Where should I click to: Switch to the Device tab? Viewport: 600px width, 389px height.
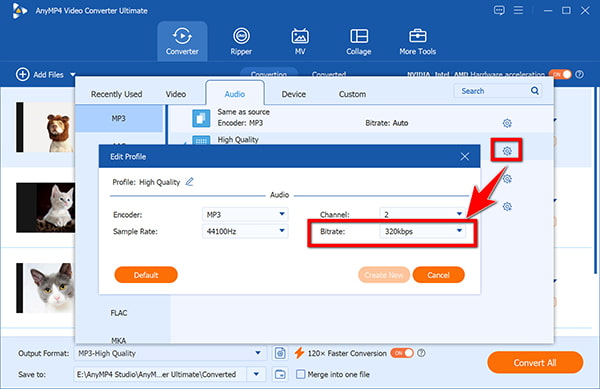[x=293, y=94]
